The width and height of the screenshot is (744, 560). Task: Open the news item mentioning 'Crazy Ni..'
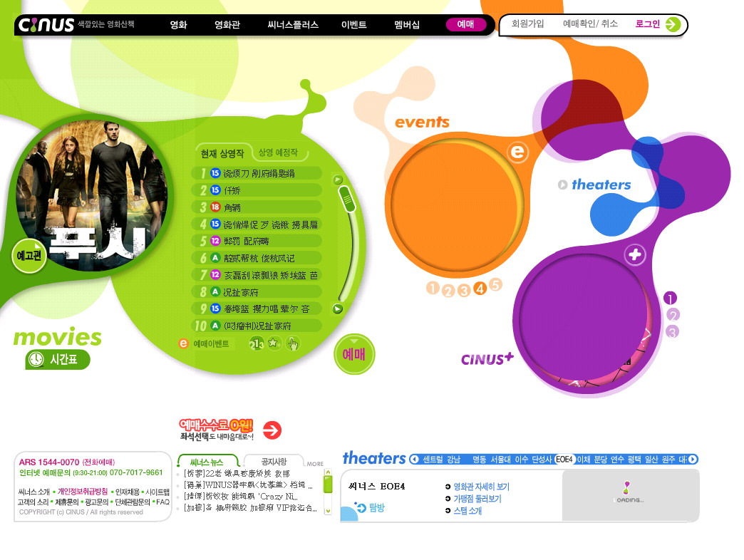point(241,497)
